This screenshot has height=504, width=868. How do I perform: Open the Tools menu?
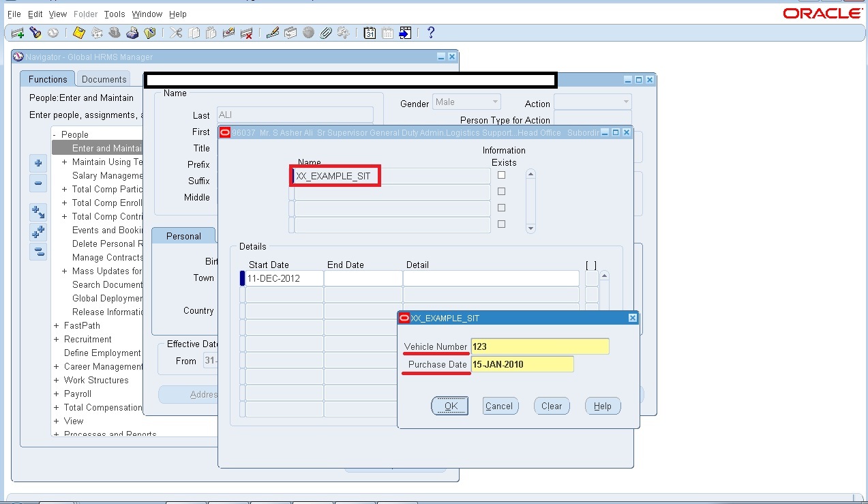114,14
